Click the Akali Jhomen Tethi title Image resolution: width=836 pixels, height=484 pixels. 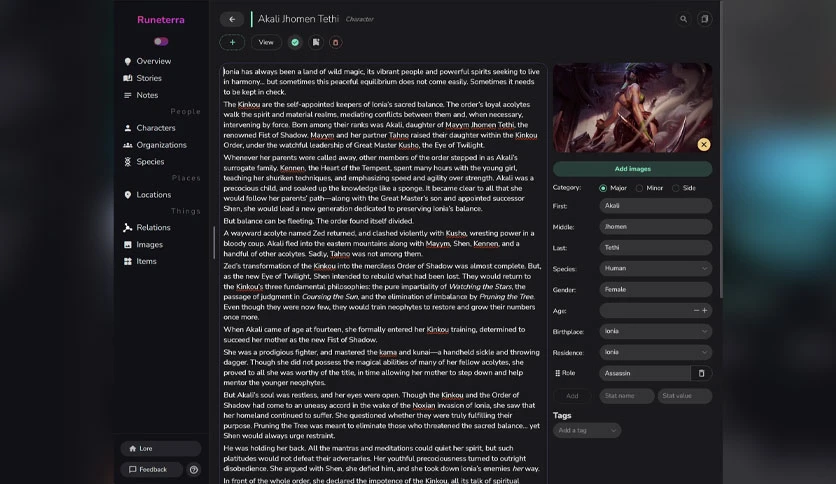click(298, 19)
